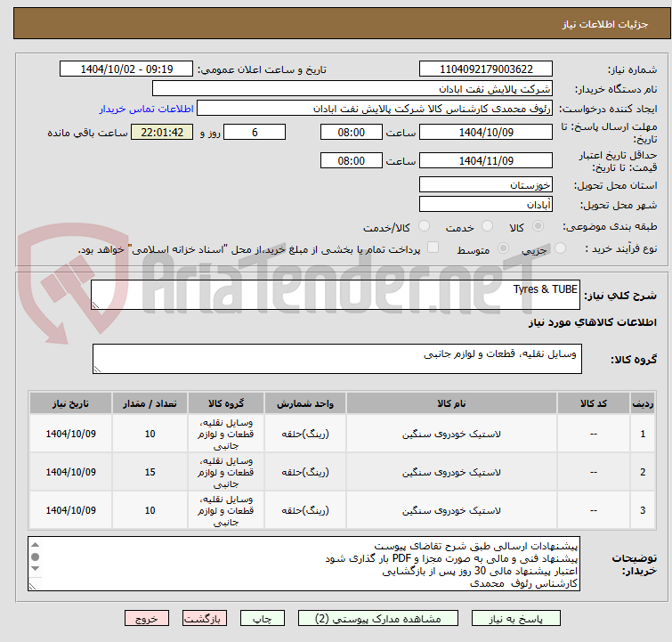Click the announcement date 1404/10/02 - 09:19 field

126,69
